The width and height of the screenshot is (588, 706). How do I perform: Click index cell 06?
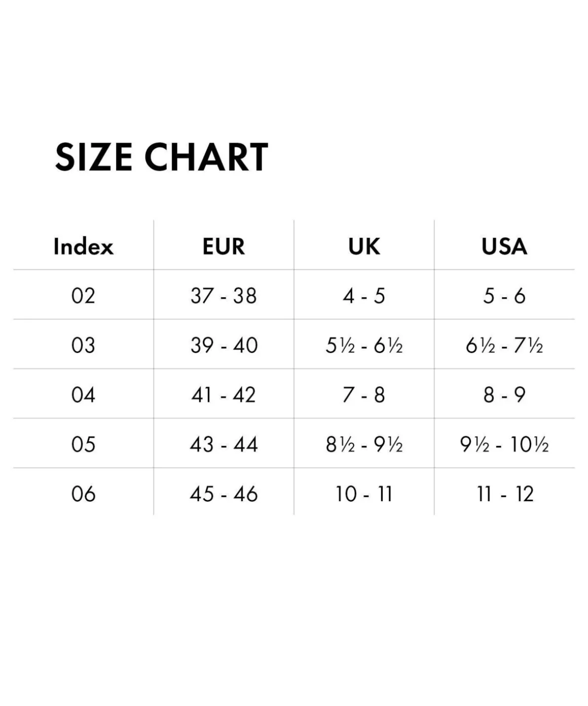[x=83, y=493]
